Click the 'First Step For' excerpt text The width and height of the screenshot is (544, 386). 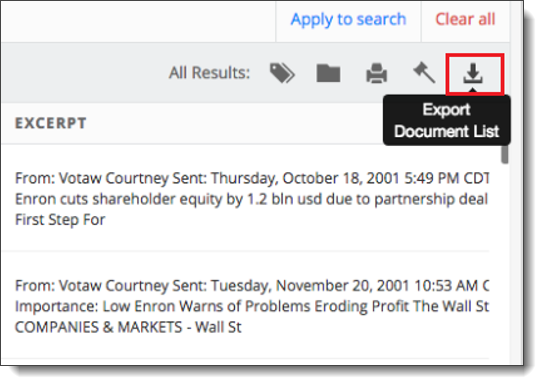pos(60,220)
